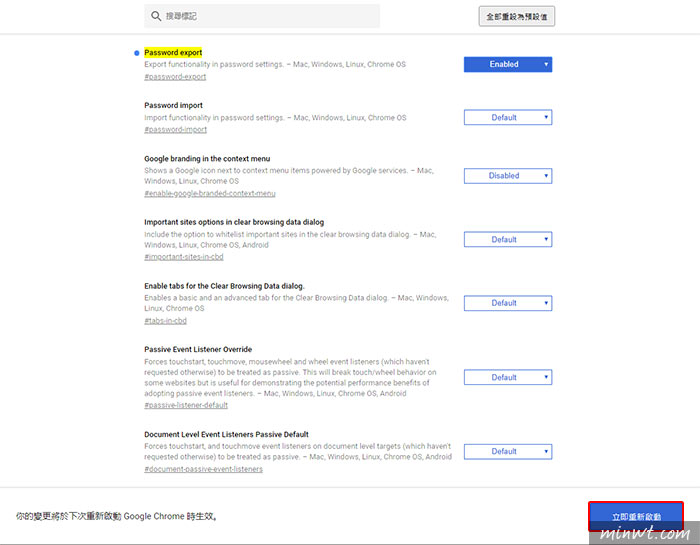Open the Passive Event Listener Override dropdown
Viewport: 700px width, 545px height.
point(508,377)
